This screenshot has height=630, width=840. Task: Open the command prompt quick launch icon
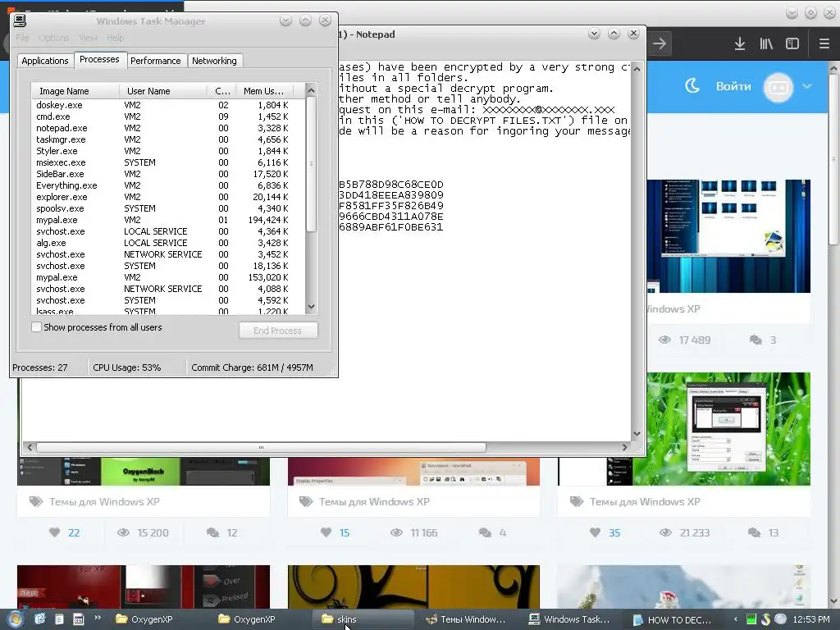click(78, 619)
